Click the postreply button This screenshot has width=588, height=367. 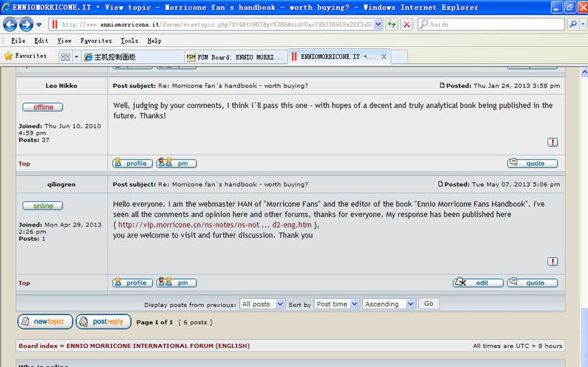[x=104, y=322]
